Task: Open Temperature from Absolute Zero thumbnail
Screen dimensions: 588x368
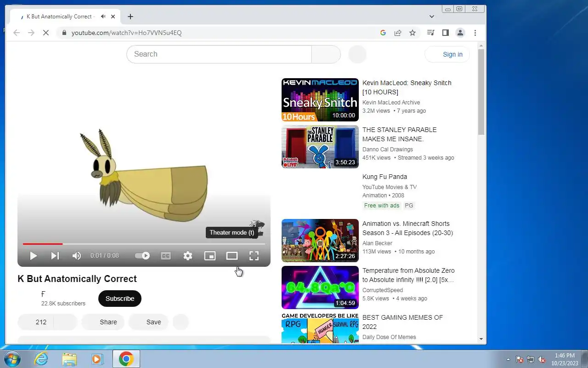Action: coord(320,287)
